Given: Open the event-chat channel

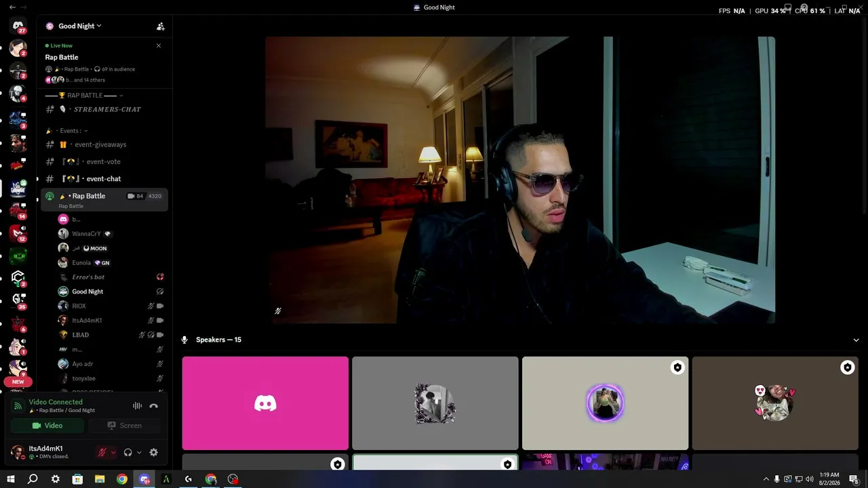Looking at the screenshot, I should click(102, 179).
